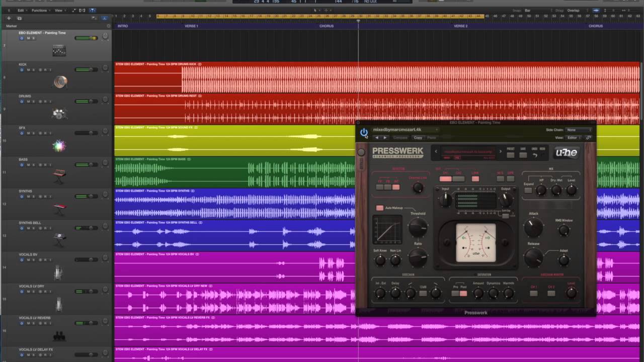Solo the DRUMS track
Screen dimensions: 644x362
click(34, 102)
